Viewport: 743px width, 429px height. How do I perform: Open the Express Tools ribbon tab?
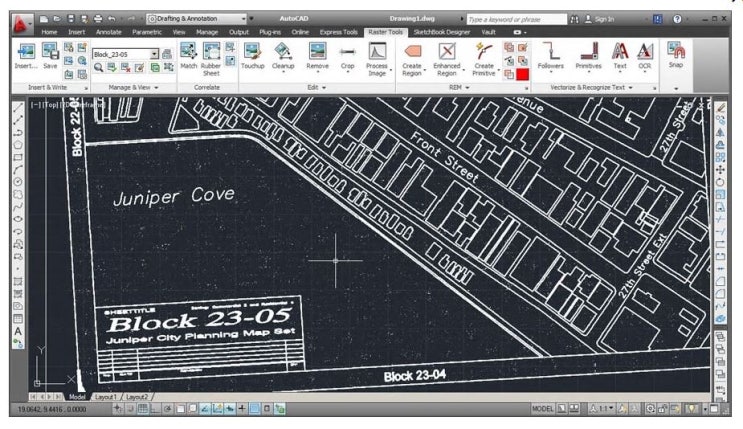pos(338,32)
